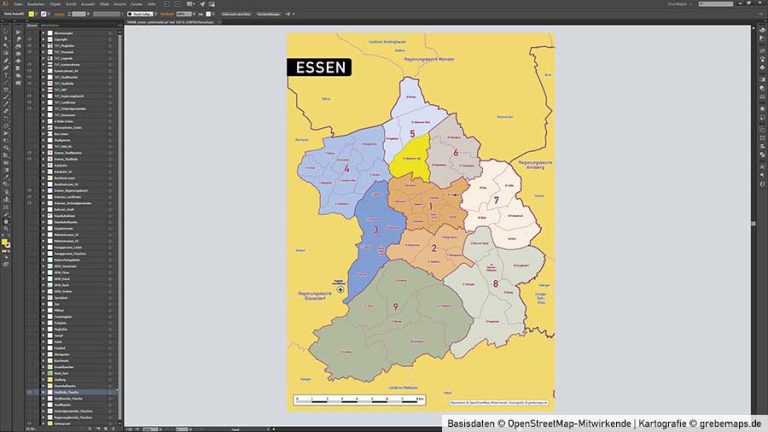
Task: Click target circle of Stadtgrenze layer
Action: [110, 140]
